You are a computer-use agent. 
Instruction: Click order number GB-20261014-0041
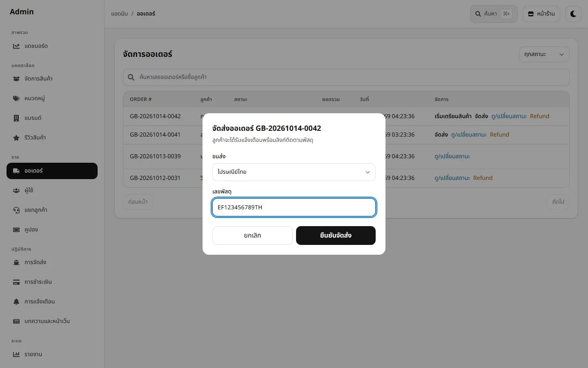(155, 135)
